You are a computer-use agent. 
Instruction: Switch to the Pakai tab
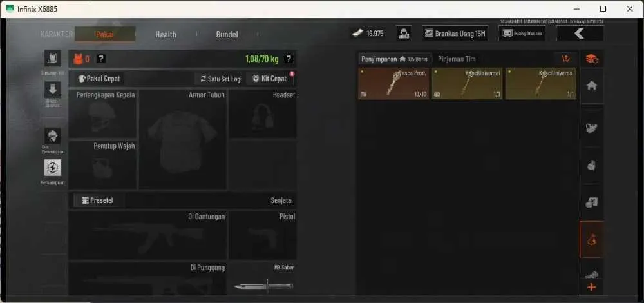(x=105, y=34)
